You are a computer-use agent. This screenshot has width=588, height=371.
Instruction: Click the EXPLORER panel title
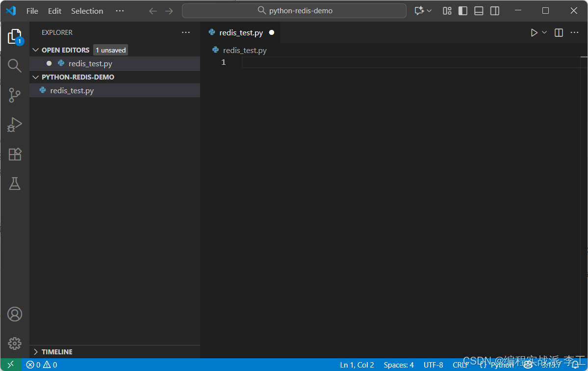pyautogui.click(x=57, y=33)
